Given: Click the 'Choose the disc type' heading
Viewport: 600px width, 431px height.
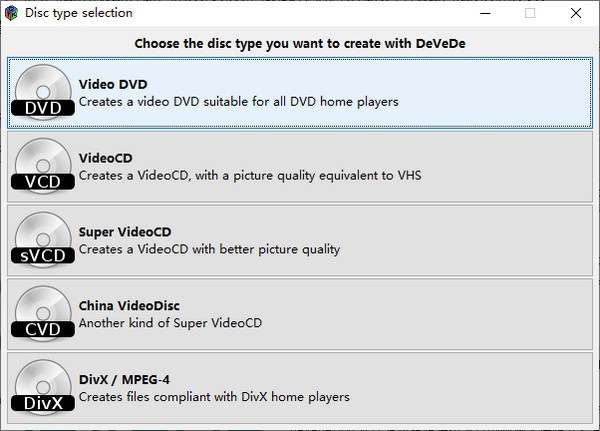Looking at the screenshot, I should coord(300,44).
